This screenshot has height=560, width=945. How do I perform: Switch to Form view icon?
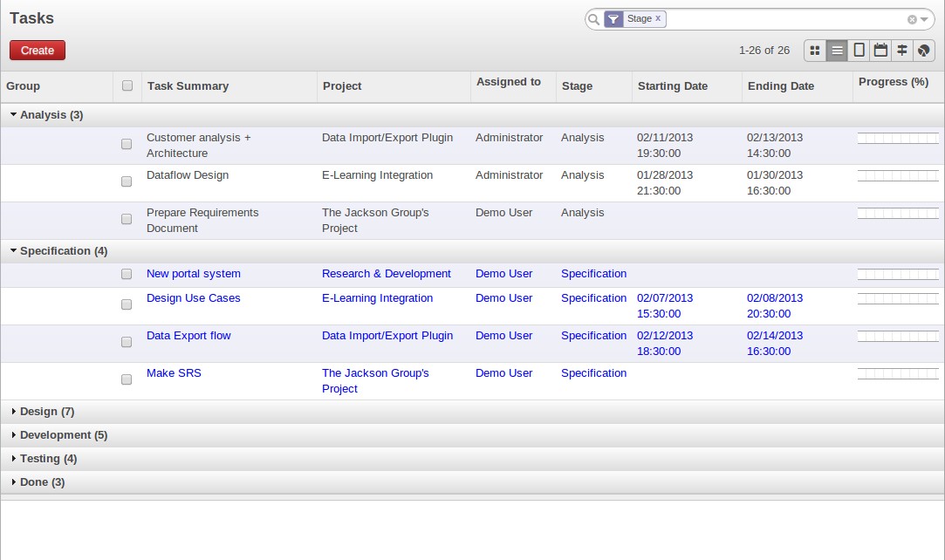859,51
